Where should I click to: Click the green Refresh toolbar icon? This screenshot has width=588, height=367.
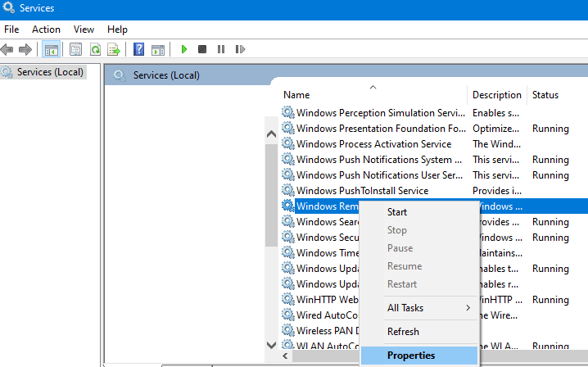(95, 49)
